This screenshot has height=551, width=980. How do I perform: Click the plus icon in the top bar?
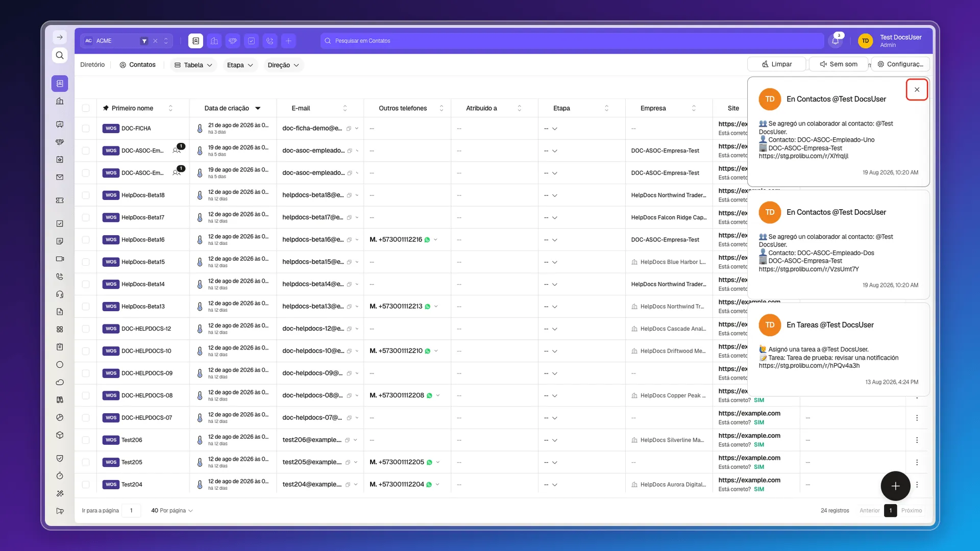(288, 41)
